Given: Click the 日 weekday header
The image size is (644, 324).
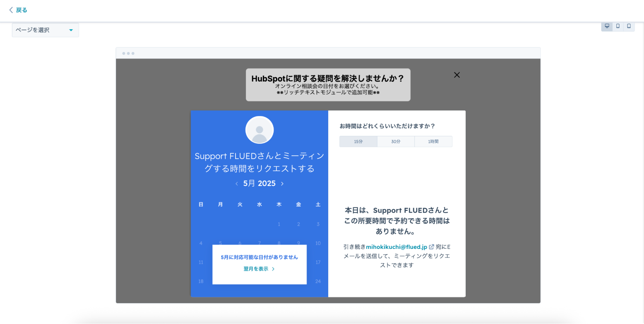Looking at the screenshot, I should [x=201, y=204].
